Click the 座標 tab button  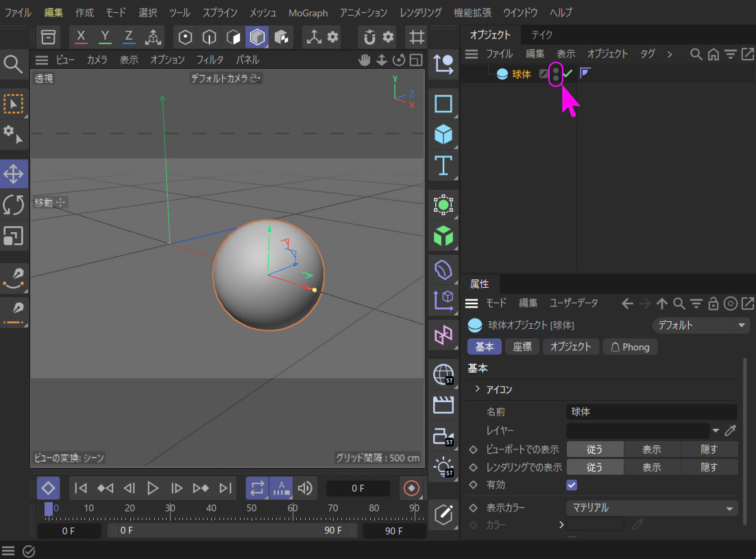(522, 347)
